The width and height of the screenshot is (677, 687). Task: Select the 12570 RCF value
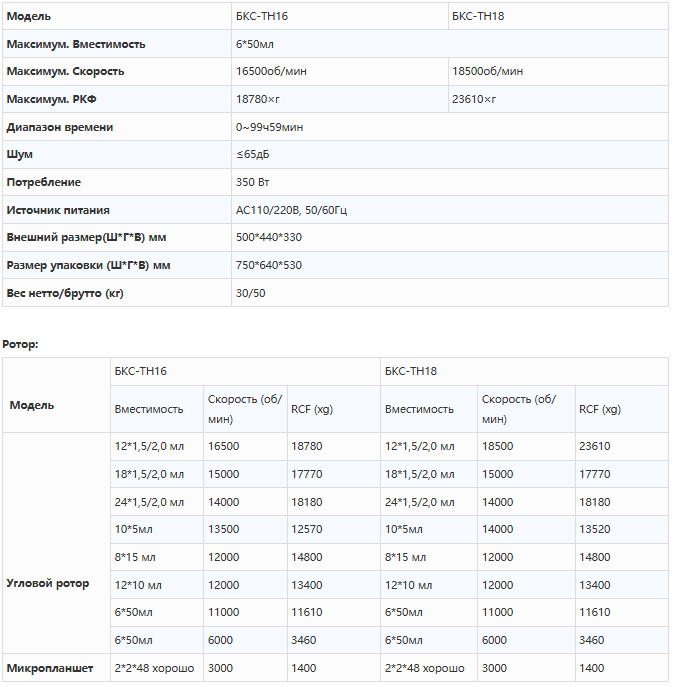(x=307, y=529)
